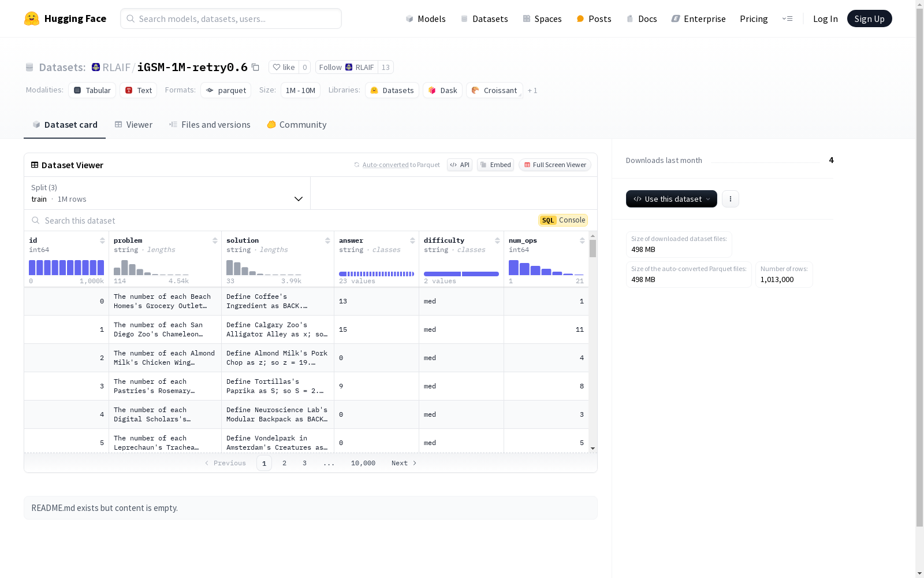Open Posts in the top navigation

tap(594, 18)
